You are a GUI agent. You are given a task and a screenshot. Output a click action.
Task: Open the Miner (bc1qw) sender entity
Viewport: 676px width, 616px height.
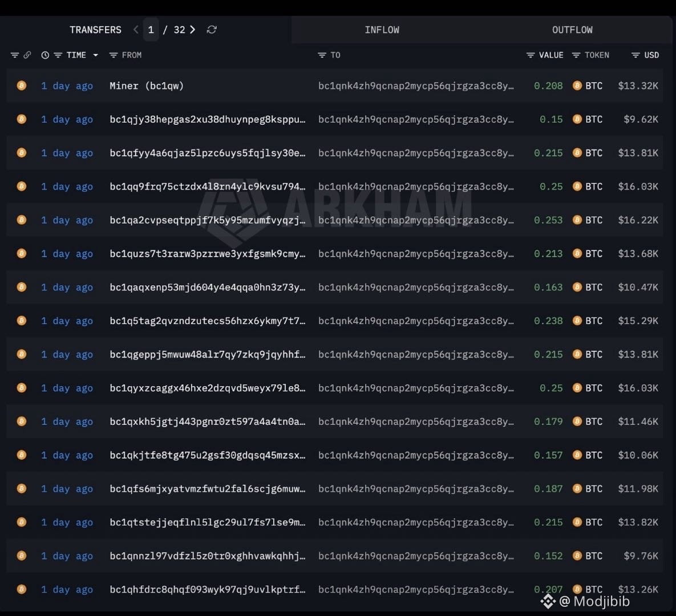[147, 86]
